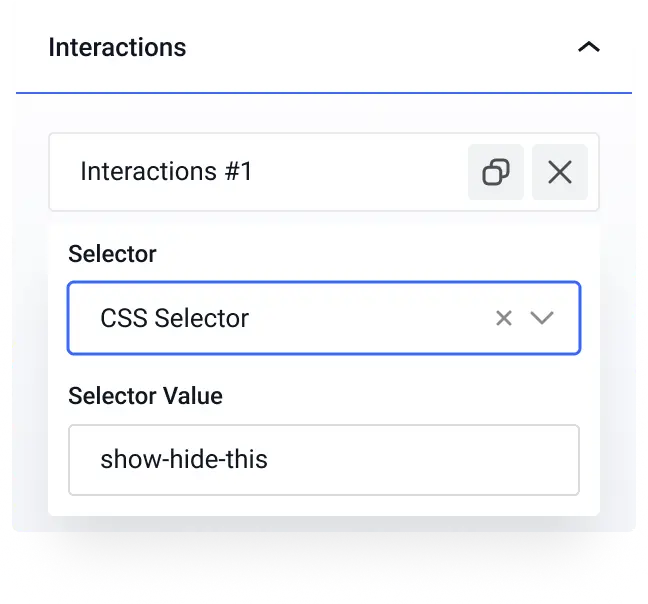Viewport: 648px width, 604px height.
Task: Click the Interactions #1 header bar
Action: pos(324,172)
